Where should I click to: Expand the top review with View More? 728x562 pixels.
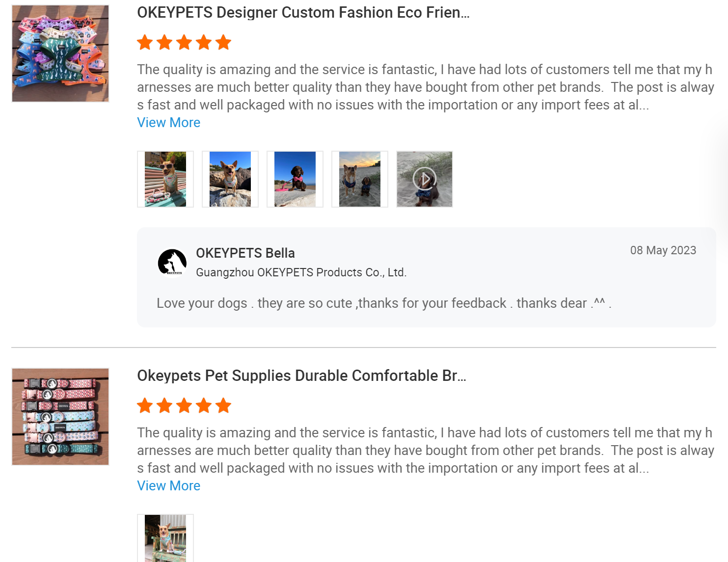tap(168, 122)
